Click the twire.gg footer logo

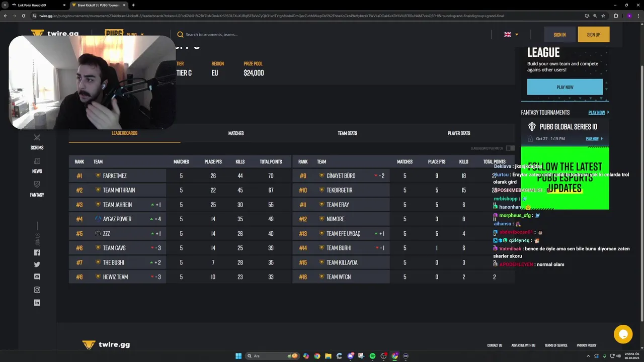[x=106, y=344]
